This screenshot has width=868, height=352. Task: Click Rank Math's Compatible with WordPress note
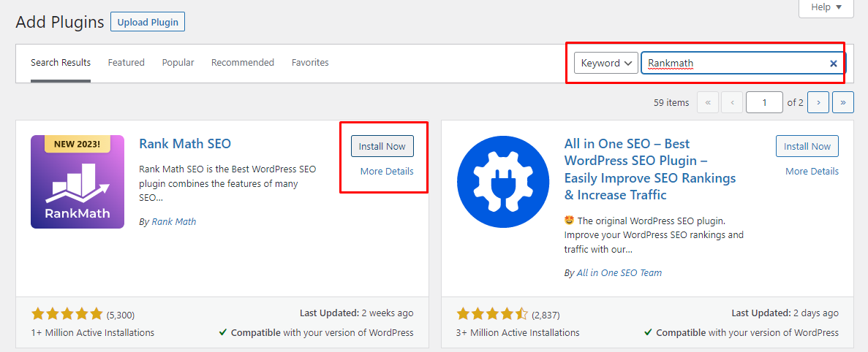pos(316,333)
